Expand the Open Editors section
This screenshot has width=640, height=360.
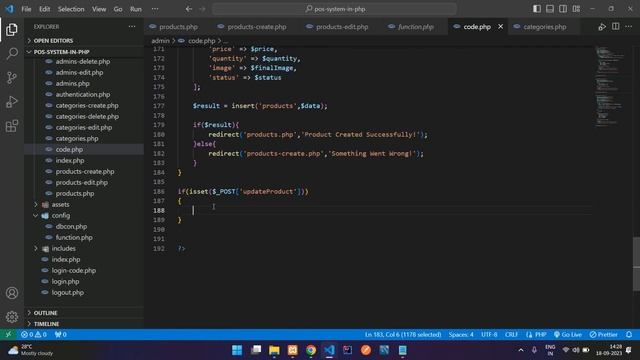pyautogui.click(x=84, y=40)
